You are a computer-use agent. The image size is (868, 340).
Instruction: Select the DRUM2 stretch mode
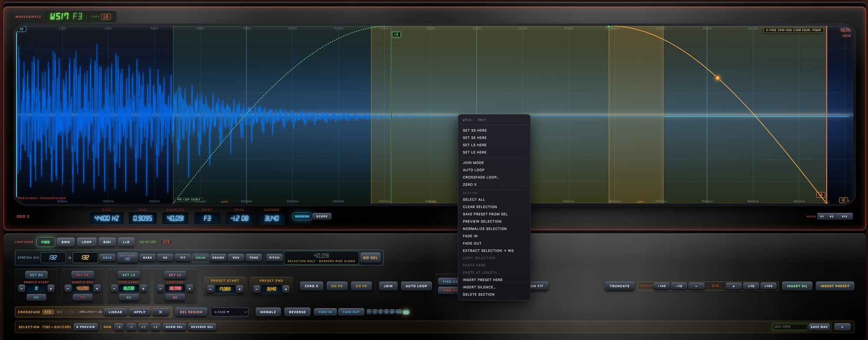(218, 258)
